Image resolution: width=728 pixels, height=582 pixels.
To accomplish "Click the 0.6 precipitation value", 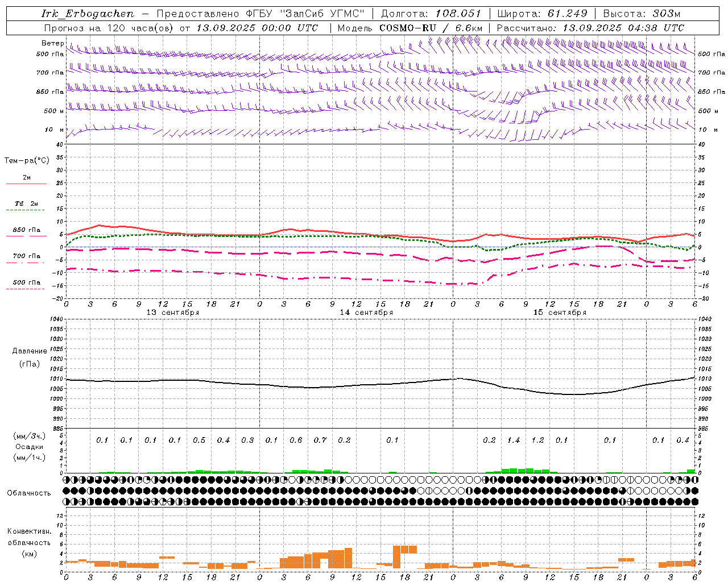I will pyautogui.click(x=296, y=440).
